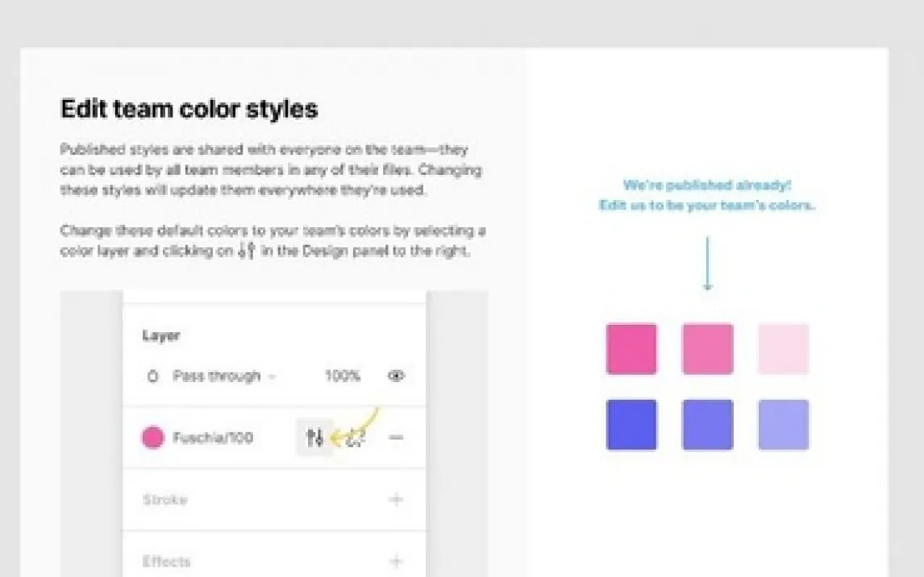Click the Fuschia/100 style name
Screen dimensions: 924x577
pyautogui.click(x=213, y=438)
